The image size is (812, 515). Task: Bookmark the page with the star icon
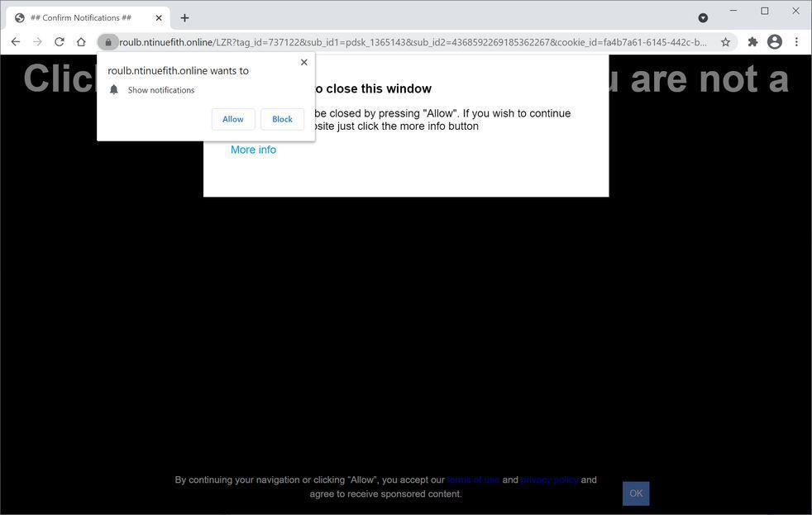[725, 41]
